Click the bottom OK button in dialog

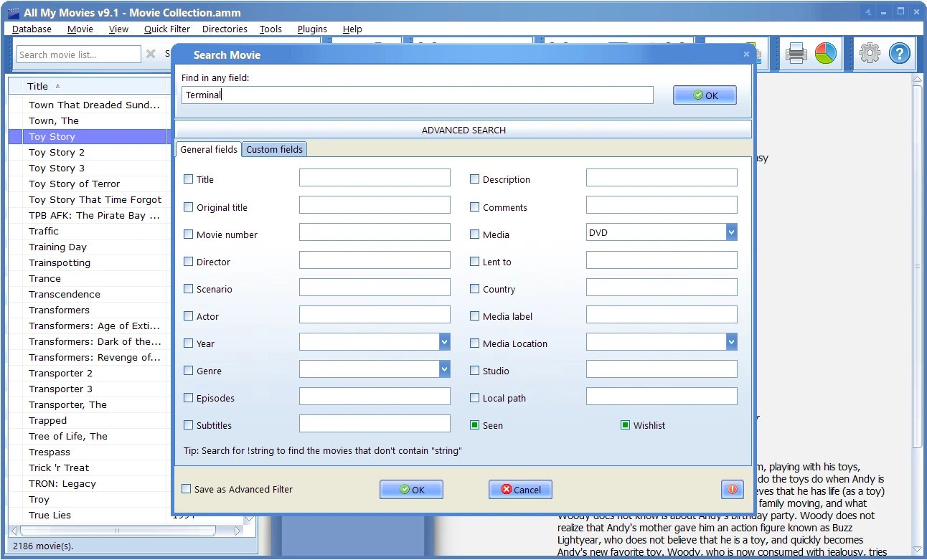pyautogui.click(x=411, y=489)
